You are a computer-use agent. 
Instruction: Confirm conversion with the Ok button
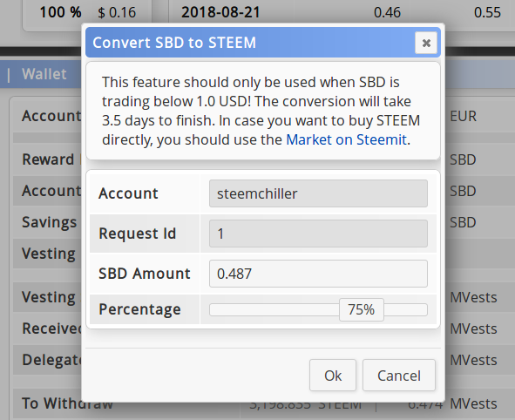[x=333, y=376]
